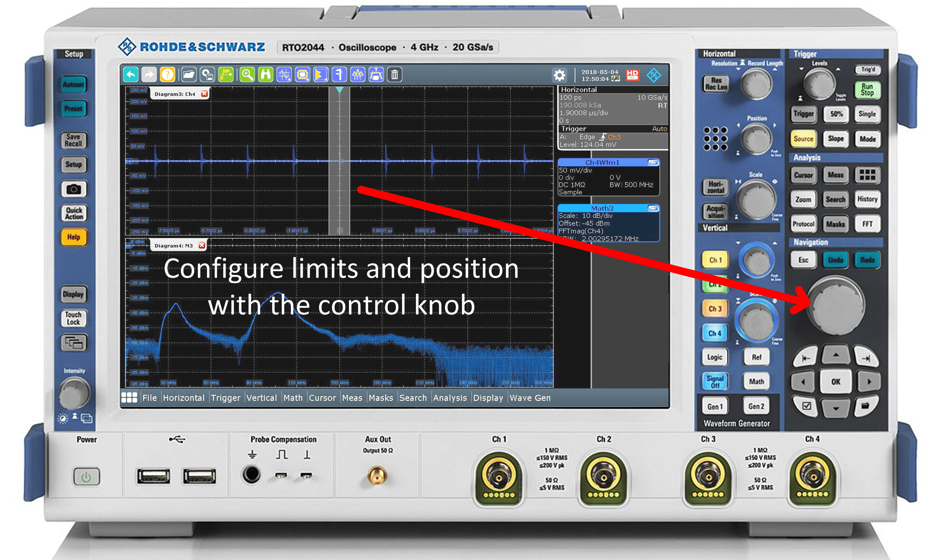Select the sine-wave Cursor tool icon
The height and width of the screenshot is (560, 938).
pyautogui.click(x=284, y=75)
